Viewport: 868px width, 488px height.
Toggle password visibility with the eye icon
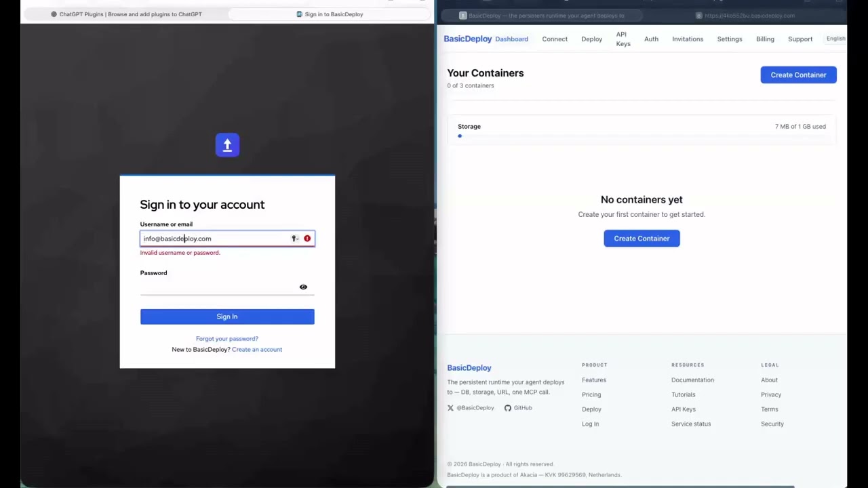coord(303,287)
